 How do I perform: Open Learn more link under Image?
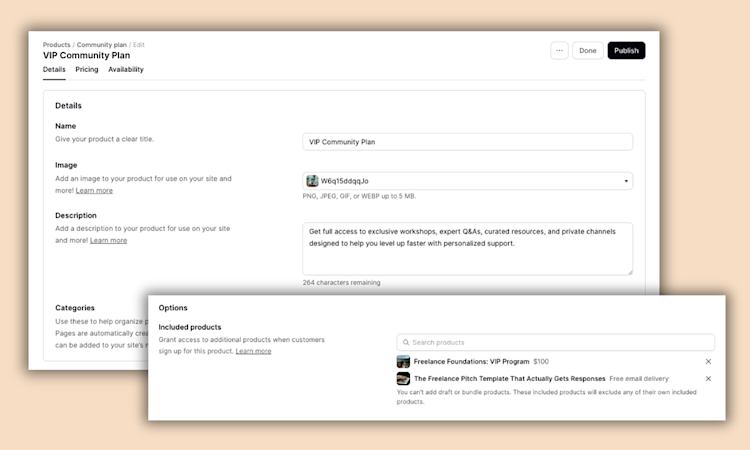94,190
